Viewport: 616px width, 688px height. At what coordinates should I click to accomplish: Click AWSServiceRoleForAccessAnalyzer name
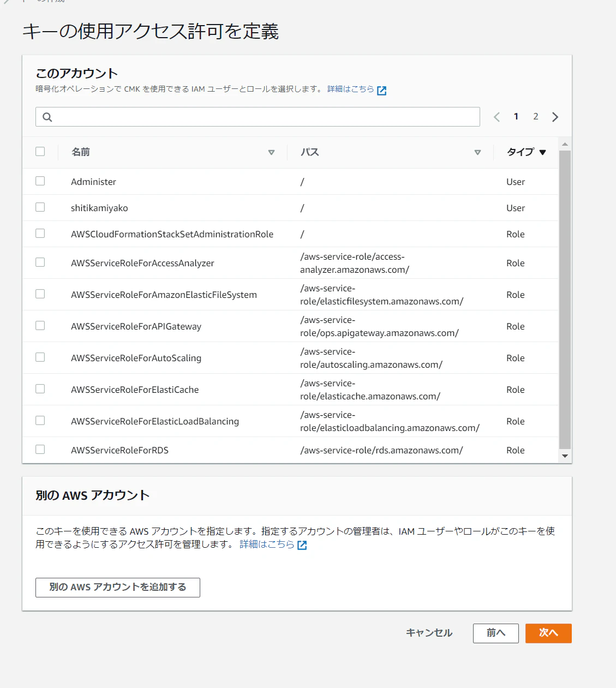(142, 263)
